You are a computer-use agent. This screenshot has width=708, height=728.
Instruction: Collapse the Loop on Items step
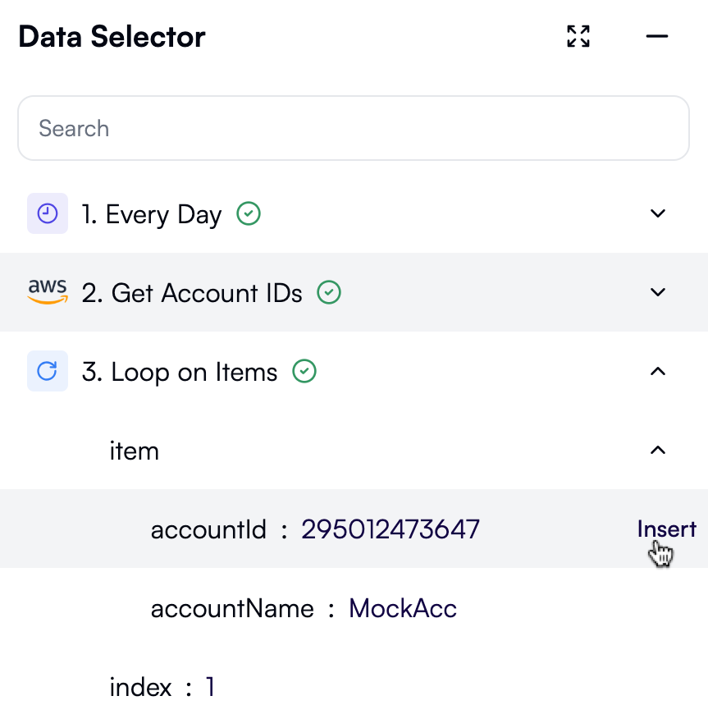click(657, 372)
